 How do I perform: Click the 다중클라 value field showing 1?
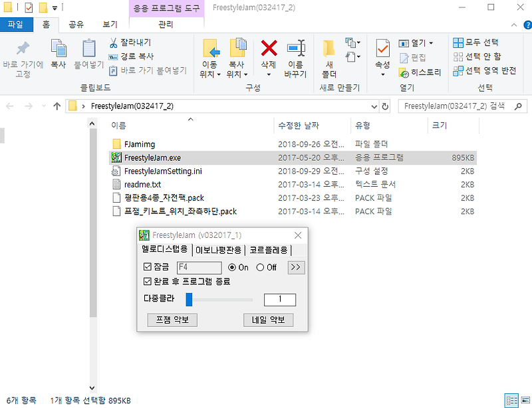pyautogui.click(x=280, y=300)
